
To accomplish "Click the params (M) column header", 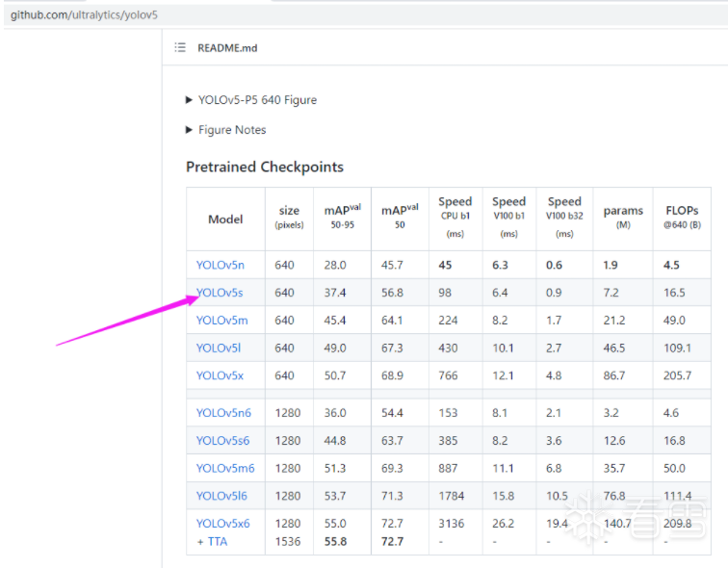I will 623,218.
